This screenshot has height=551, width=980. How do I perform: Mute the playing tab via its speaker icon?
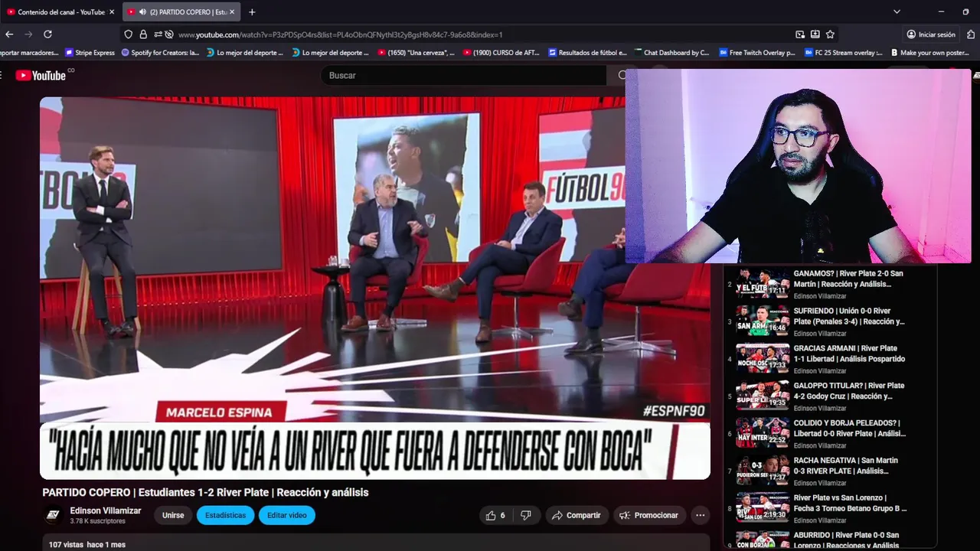point(142,12)
